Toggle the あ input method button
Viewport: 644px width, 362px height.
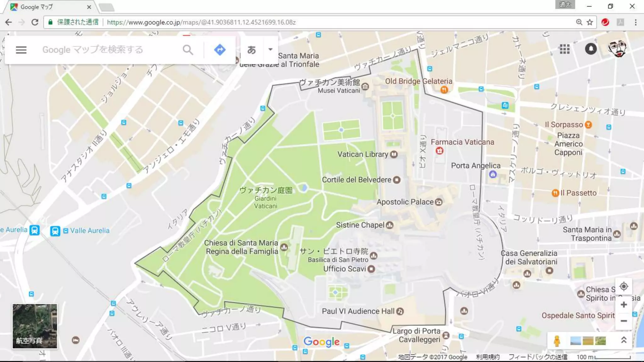(x=251, y=50)
